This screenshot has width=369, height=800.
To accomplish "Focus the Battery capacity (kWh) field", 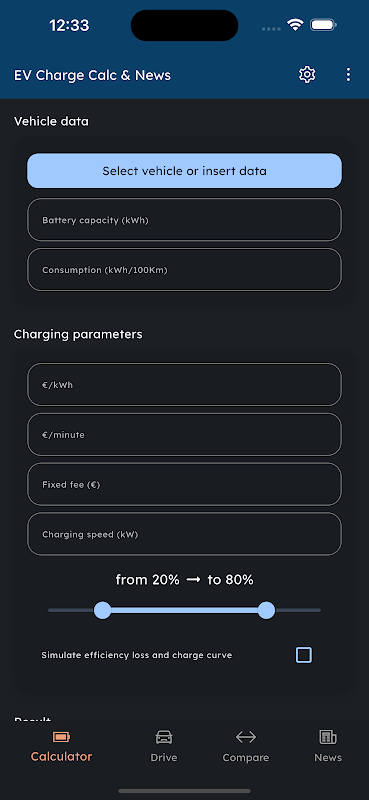I will [x=184, y=220].
